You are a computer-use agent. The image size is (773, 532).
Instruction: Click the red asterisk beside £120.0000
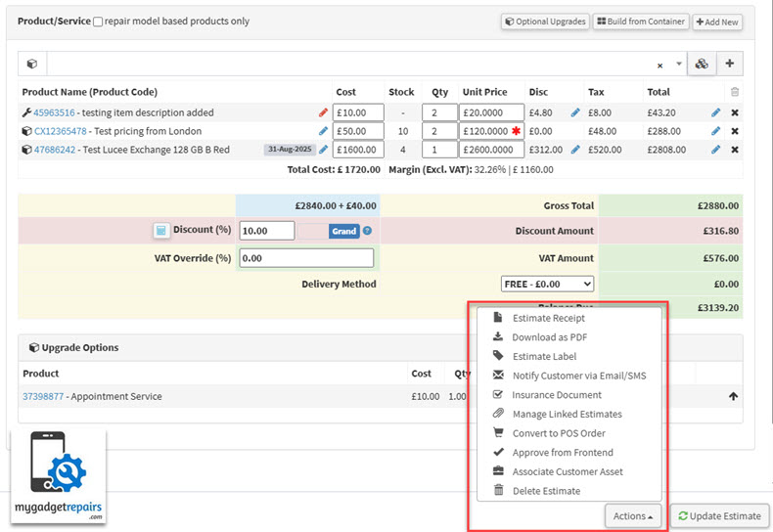point(517,131)
